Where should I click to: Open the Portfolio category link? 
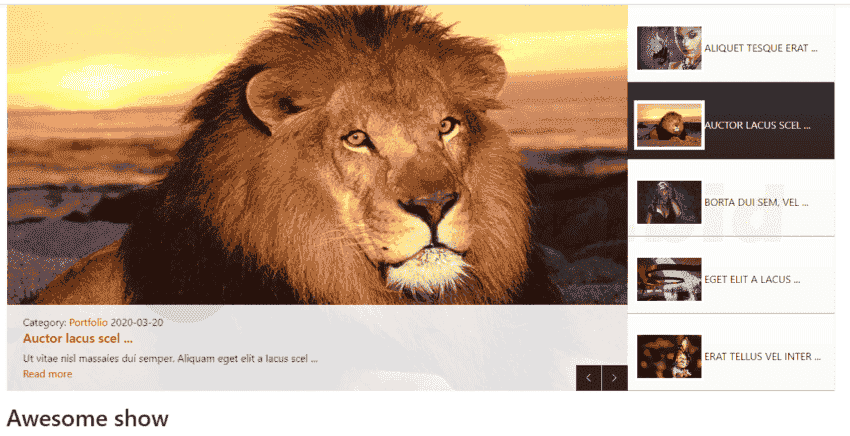(88, 323)
